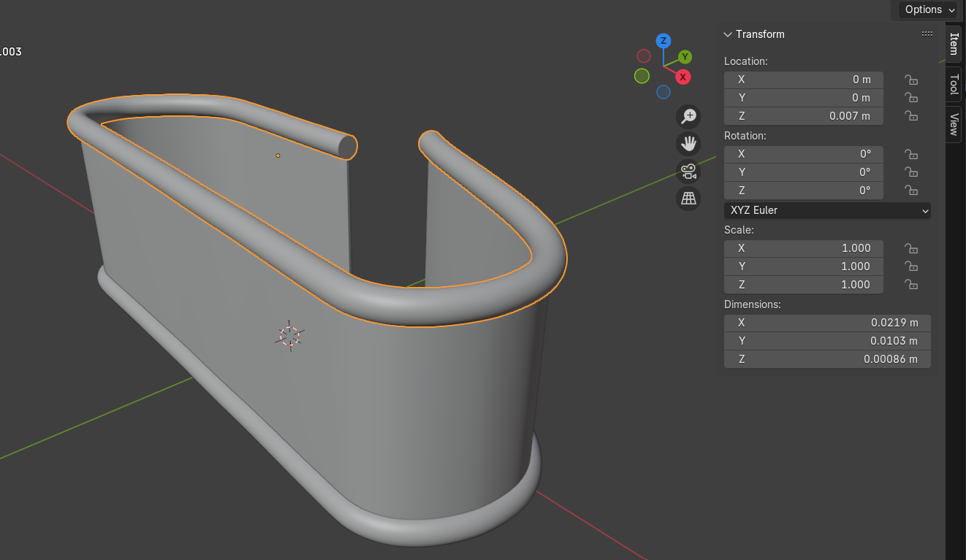Open the View sidebar tab
Viewport: 966px width, 560px height.
(954, 124)
